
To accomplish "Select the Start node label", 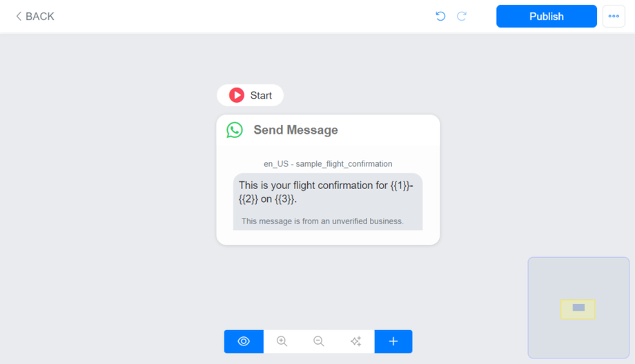I will 261,95.
